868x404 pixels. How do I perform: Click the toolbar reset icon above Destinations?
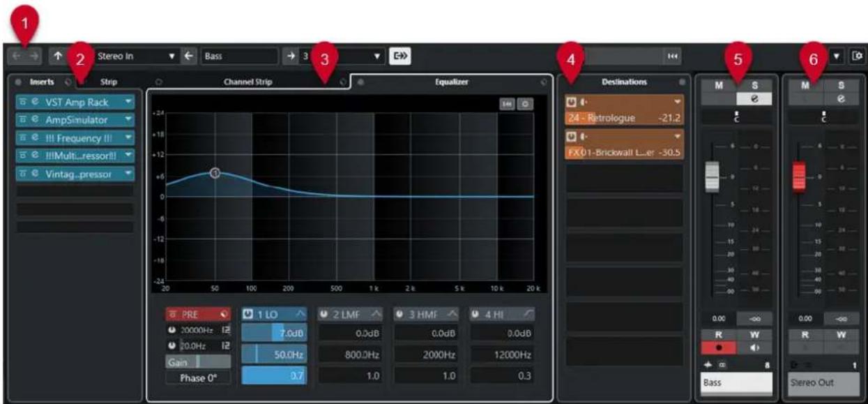tap(673, 55)
